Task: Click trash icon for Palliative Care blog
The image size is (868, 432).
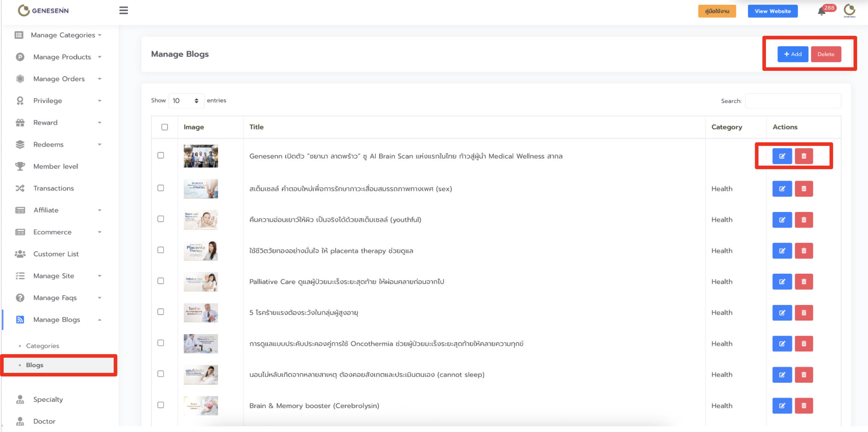Action: [x=804, y=282]
